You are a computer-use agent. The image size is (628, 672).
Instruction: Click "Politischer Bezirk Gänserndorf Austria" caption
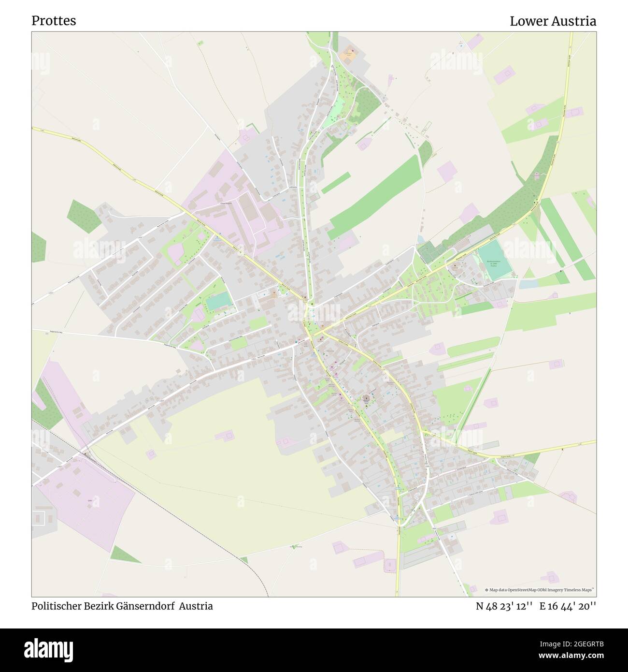point(122,606)
